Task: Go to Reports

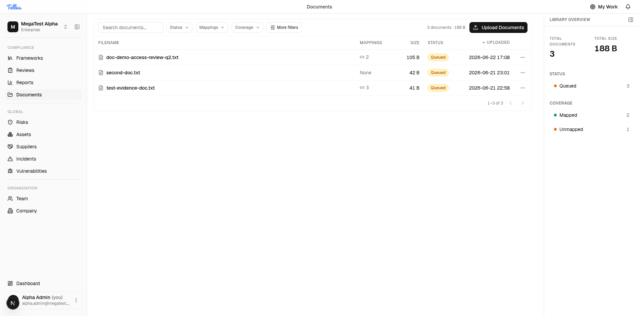Action: [43, 82]
